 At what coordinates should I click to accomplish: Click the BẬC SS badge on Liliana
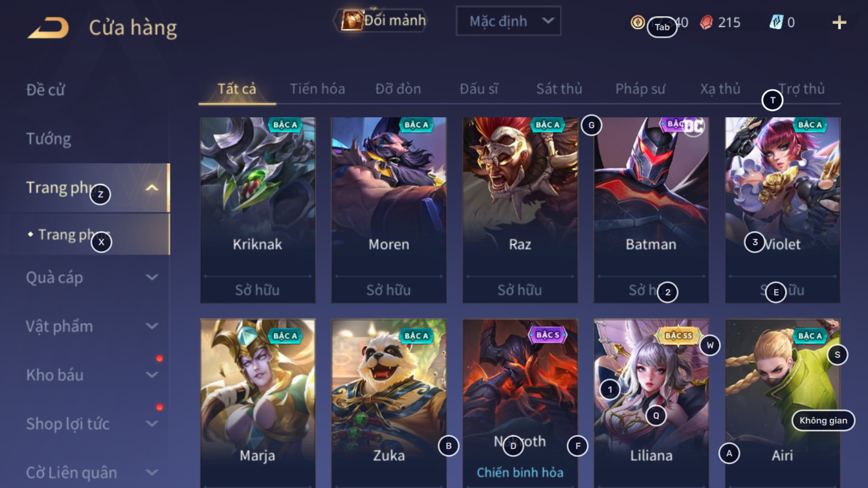point(678,336)
